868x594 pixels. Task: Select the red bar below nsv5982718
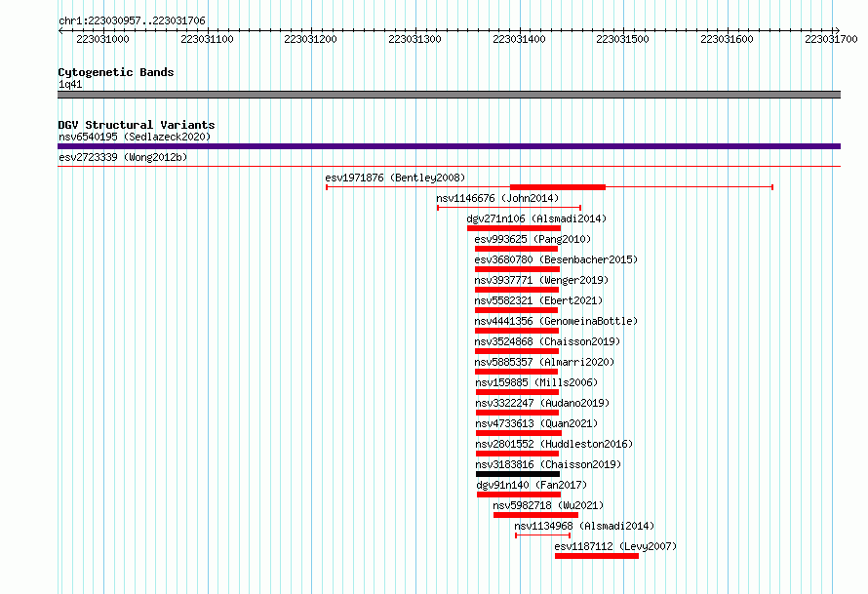tap(535, 515)
